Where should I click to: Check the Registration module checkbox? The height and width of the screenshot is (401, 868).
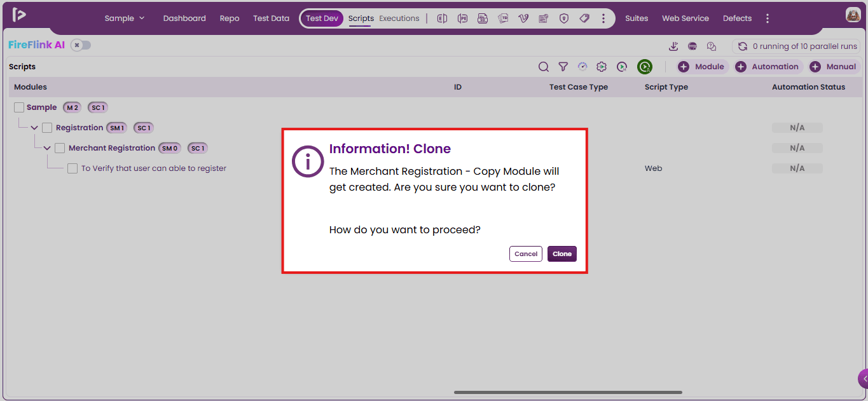click(47, 128)
